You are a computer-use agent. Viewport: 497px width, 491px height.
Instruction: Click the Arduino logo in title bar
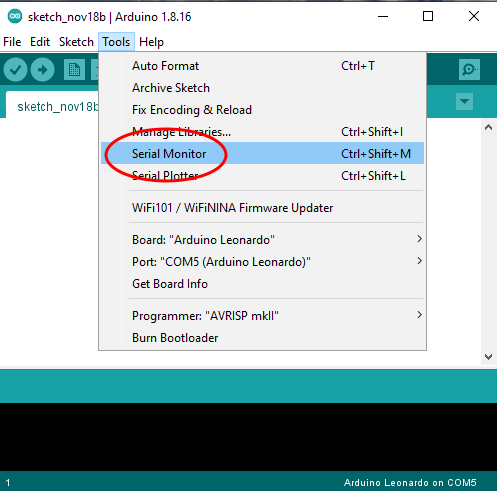tap(15, 16)
